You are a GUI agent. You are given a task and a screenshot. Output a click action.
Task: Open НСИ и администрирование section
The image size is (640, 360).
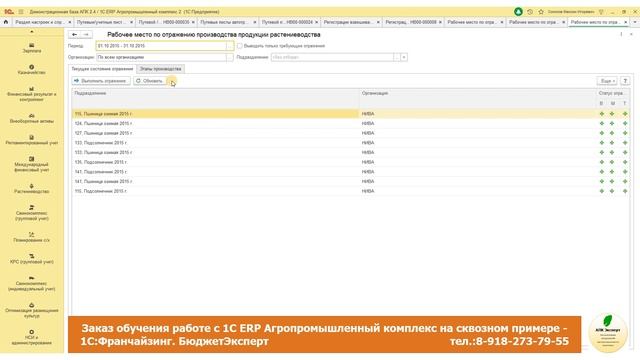pos(32,337)
